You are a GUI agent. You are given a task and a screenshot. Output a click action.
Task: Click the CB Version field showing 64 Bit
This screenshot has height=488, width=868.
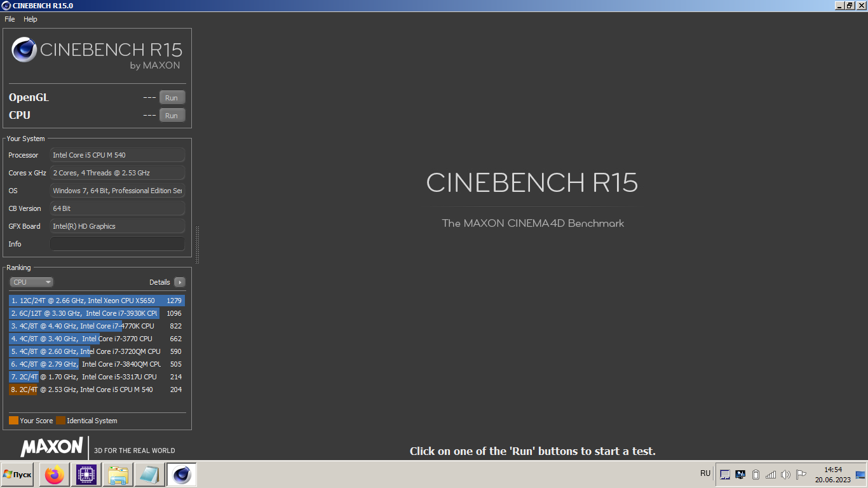pos(118,208)
